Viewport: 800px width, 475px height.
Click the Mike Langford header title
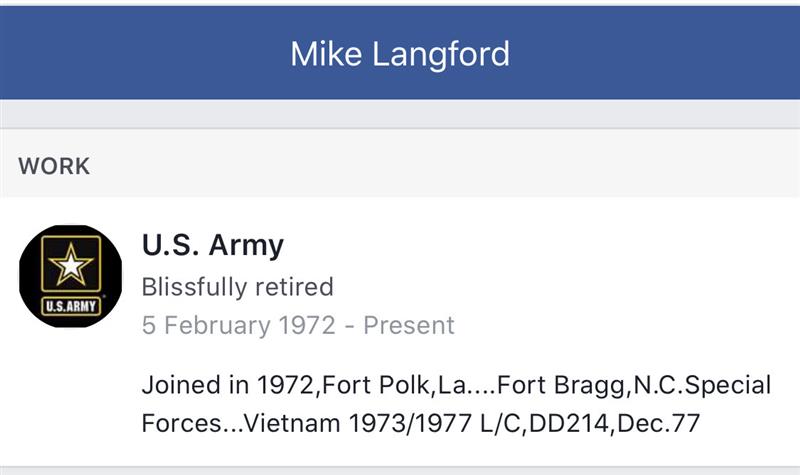point(400,53)
